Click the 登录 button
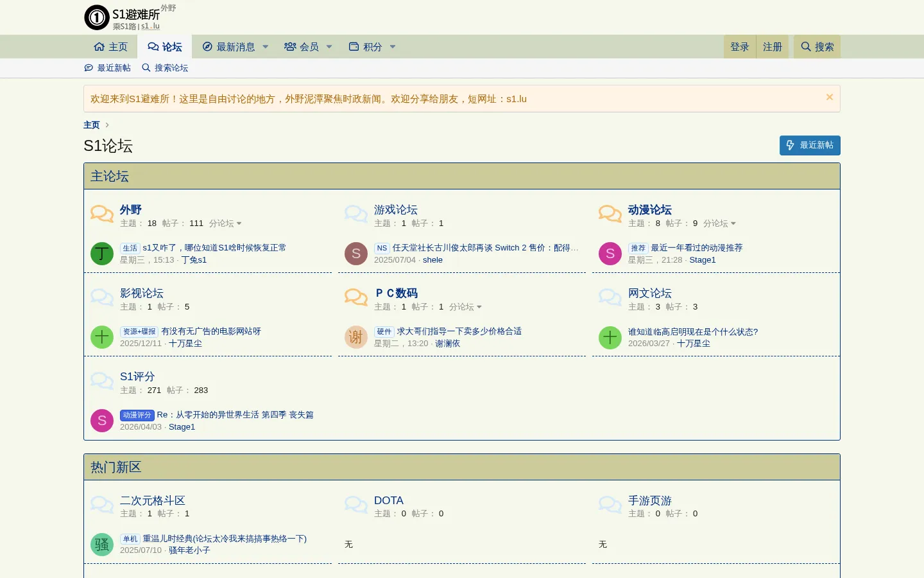The height and width of the screenshot is (578, 924). tap(740, 47)
